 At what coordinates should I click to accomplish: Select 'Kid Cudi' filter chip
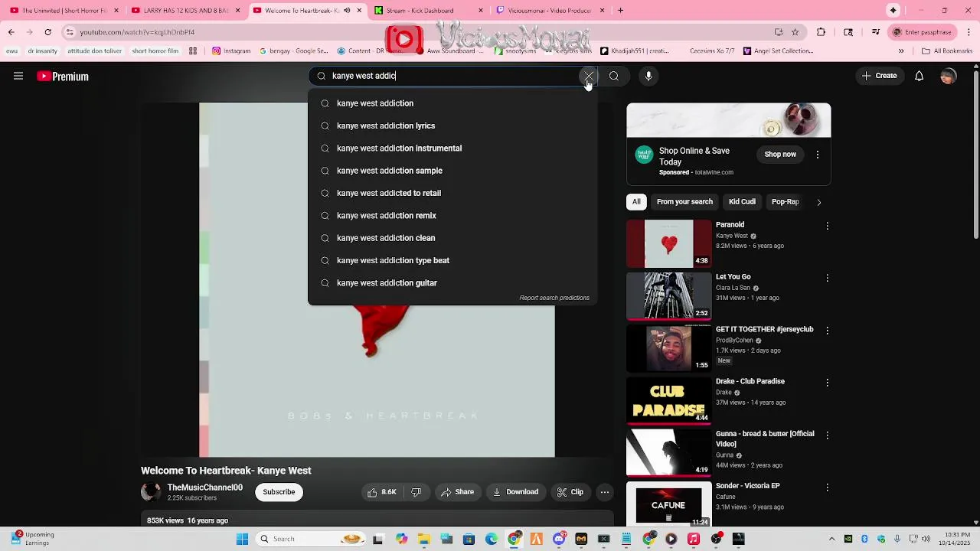[742, 202]
